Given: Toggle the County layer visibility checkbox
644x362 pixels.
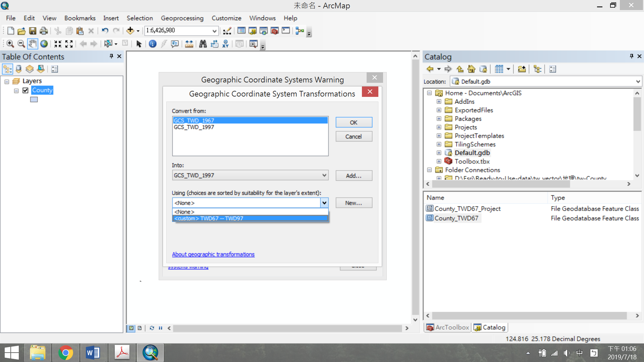Looking at the screenshot, I should click(x=25, y=90).
